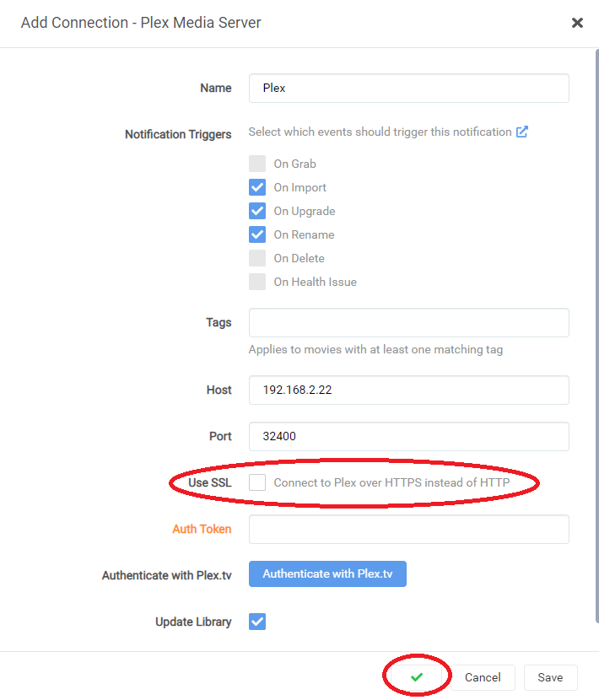Open the notification triggers help link icon
The width and height of the screenshot is (599, 700).
(522, 132)
